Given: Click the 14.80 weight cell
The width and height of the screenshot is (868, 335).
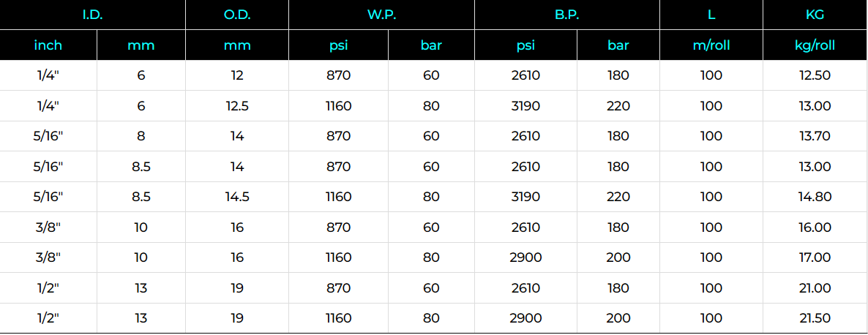Looking at the screenshot, I should click(815, 197).
